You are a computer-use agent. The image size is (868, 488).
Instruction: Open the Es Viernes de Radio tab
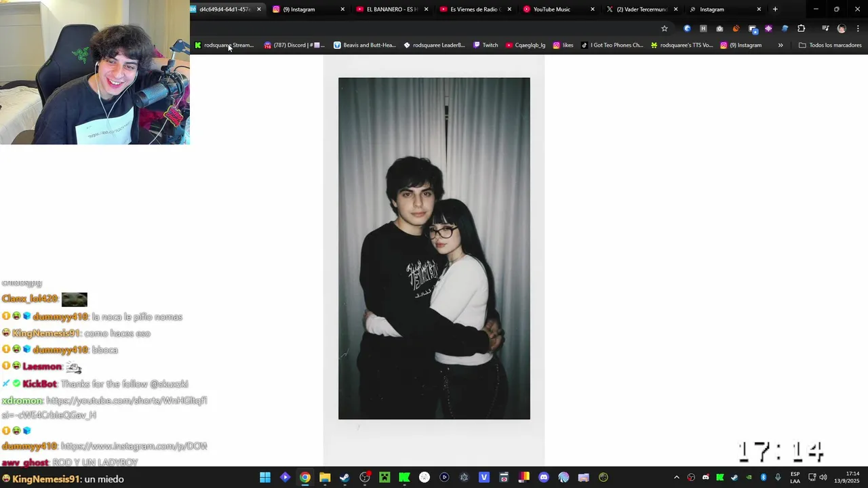(x=475, y=9)
